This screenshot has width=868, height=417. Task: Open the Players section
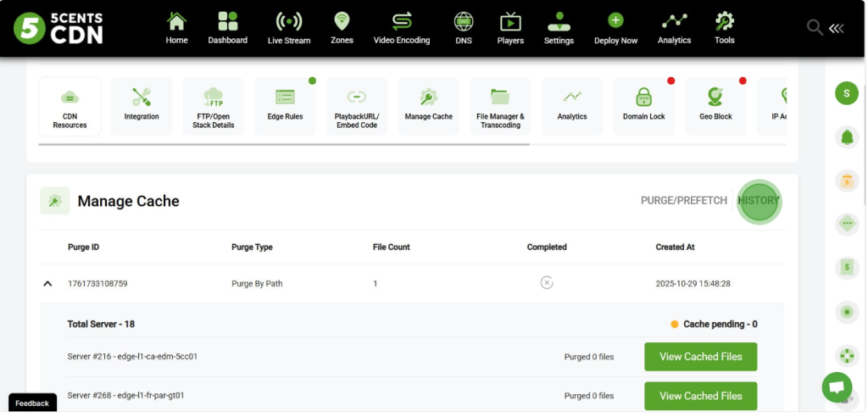(510, 28)
